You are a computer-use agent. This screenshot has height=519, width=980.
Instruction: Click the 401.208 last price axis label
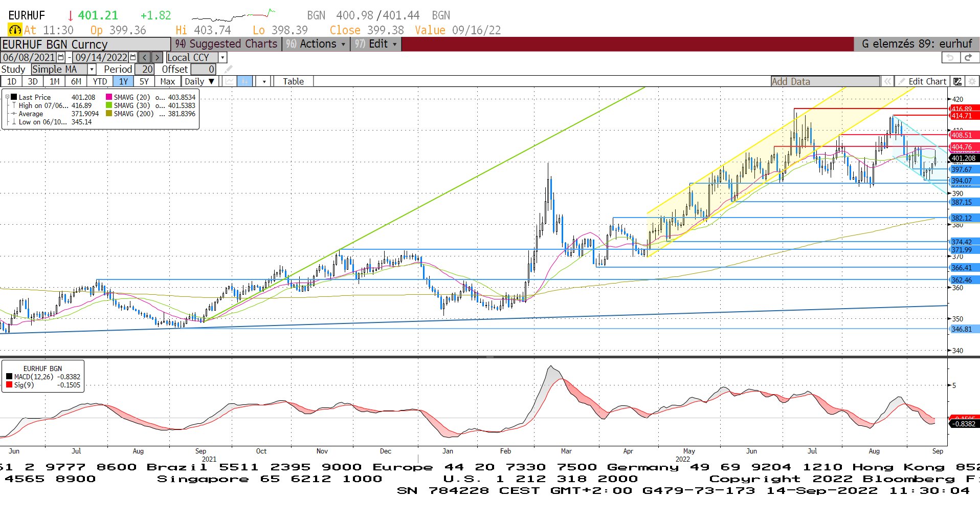(964, 158)
